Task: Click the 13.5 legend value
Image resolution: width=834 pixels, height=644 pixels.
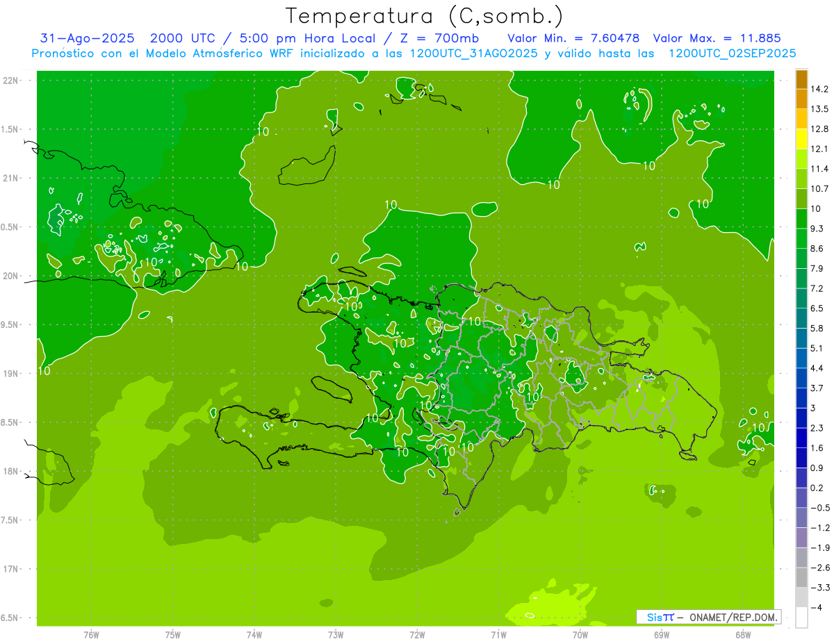Action: [819, 109]
